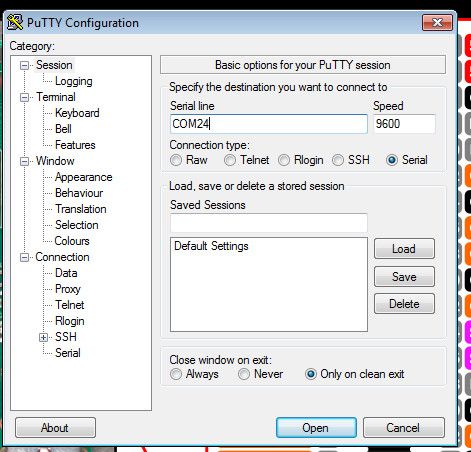Image resolution: width=471 pixels, height=452 pixels.
Task: Open the Translation category
Action: click(81, 209)
